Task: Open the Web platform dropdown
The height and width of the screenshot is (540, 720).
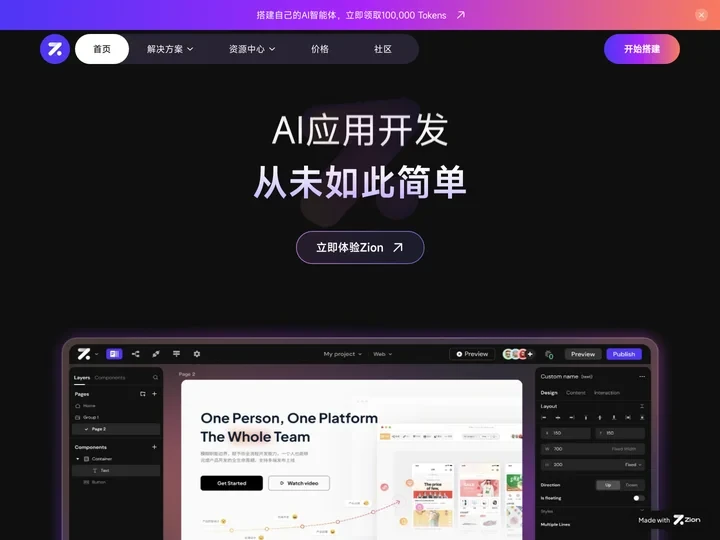Action: pyautogui.click(x=382, y=354)
